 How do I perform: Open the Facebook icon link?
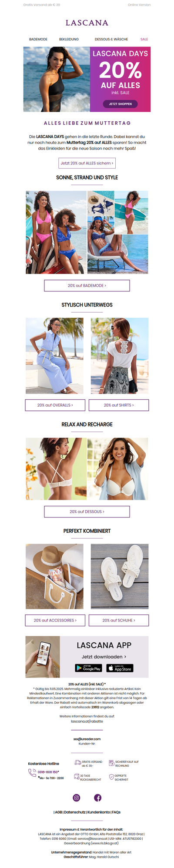click(98, 798)
